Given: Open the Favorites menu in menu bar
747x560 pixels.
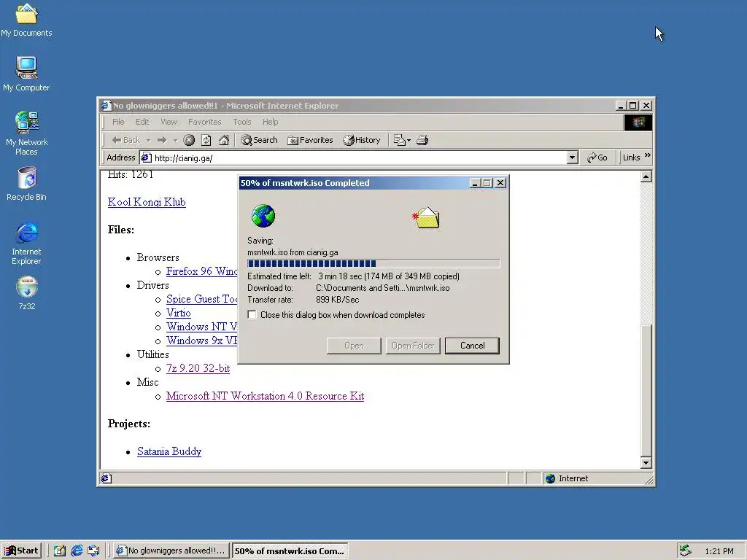Looking at the screenshot, I should [x=204, y=122].
